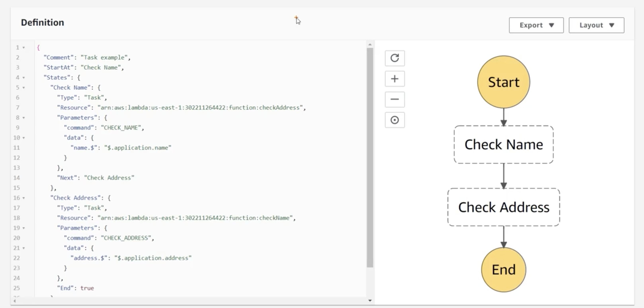Refresh the workflow graph

[x=395, y=58]
